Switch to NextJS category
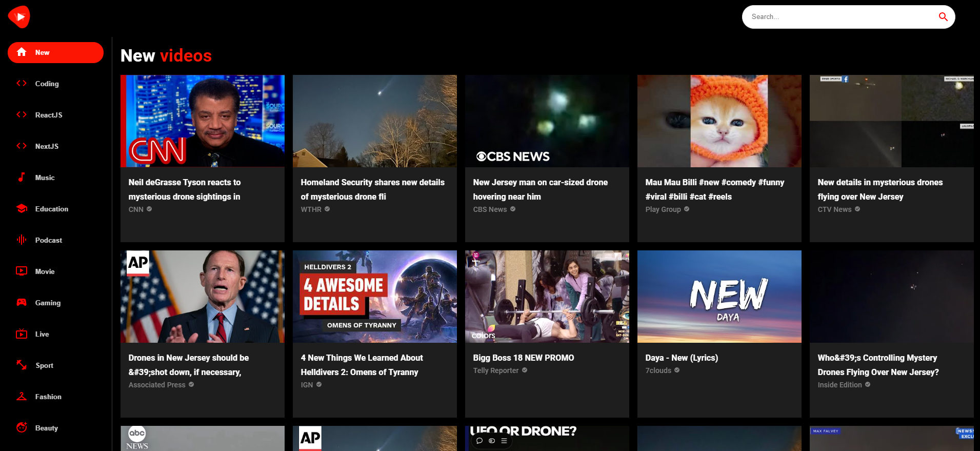The image size is (980, 451). tap(55, 146)
